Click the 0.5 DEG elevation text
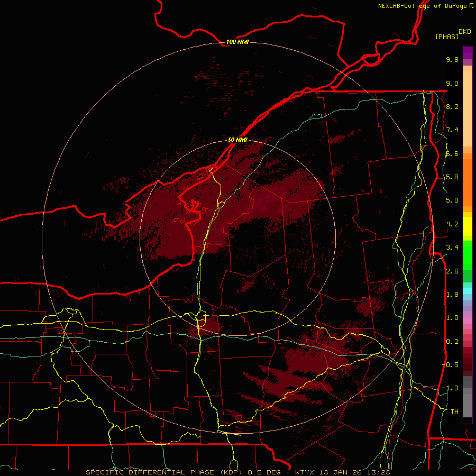The height and width of the screenshot is (476, 476). point(264,472)
